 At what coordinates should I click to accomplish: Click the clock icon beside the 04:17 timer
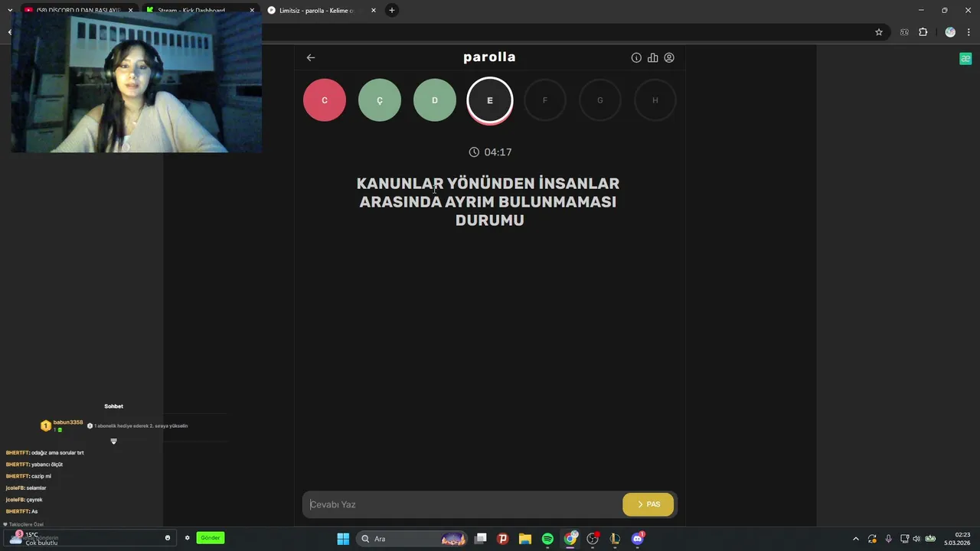point(474,152)
